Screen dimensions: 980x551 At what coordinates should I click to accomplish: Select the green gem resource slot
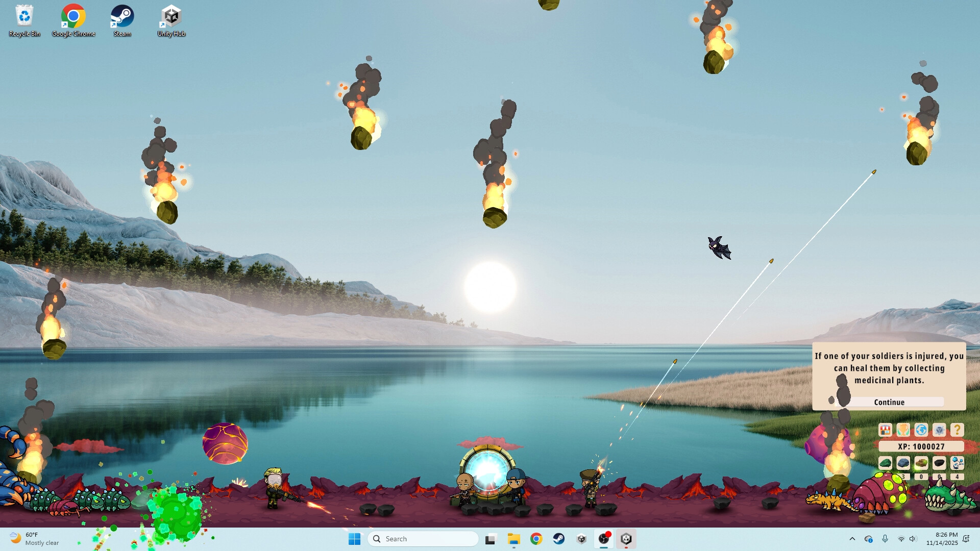[x=885, y=463]
